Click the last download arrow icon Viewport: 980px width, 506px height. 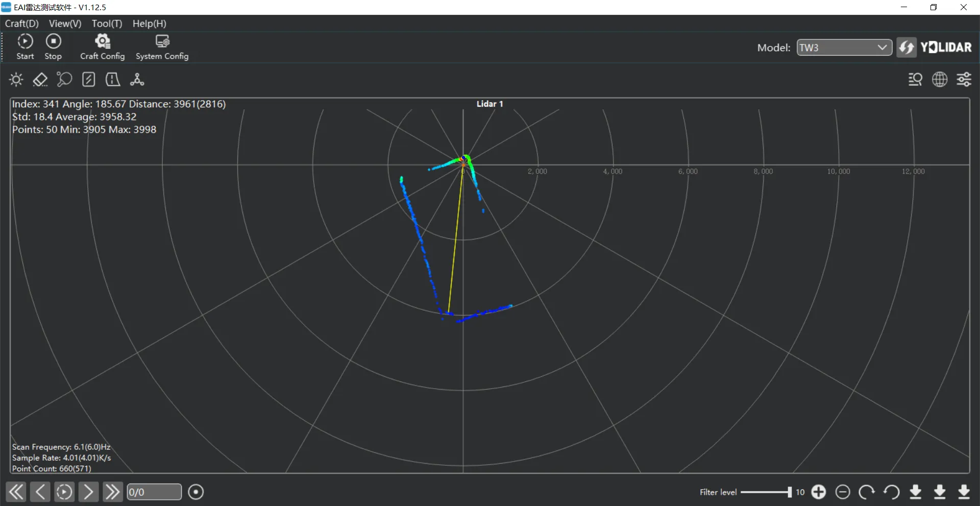click(x=964, y=492)
